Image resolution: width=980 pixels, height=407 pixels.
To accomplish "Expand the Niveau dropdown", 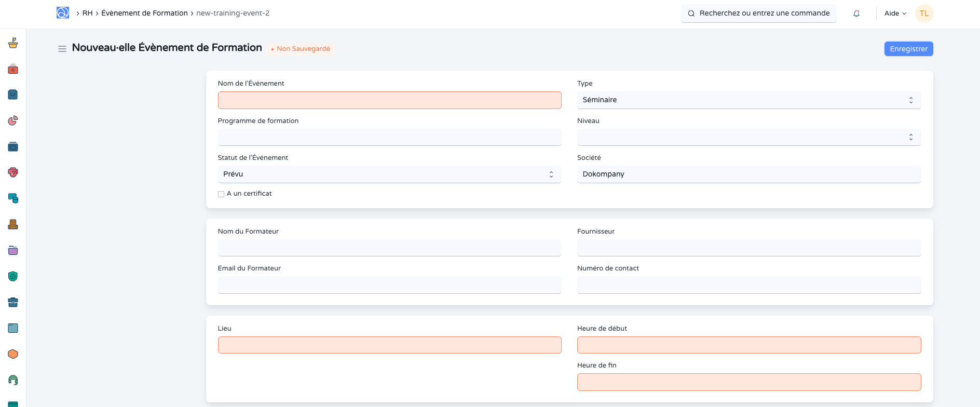I will [748, 137].
